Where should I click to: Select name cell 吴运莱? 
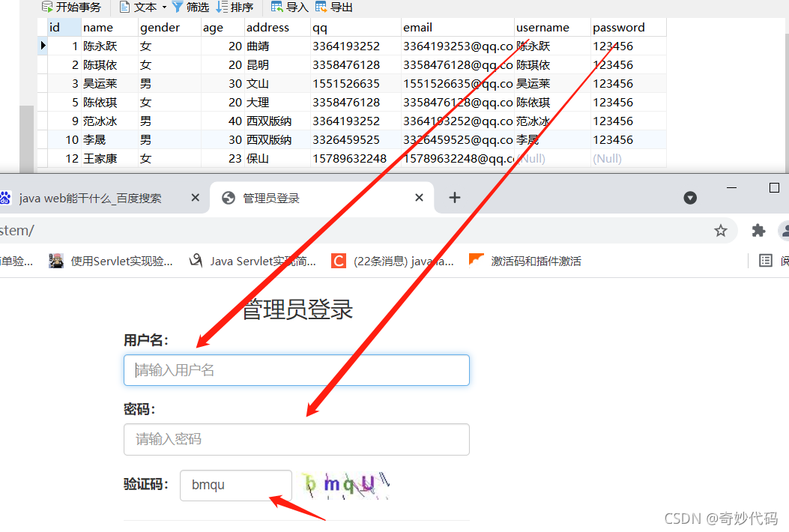(x=109, y=84)
